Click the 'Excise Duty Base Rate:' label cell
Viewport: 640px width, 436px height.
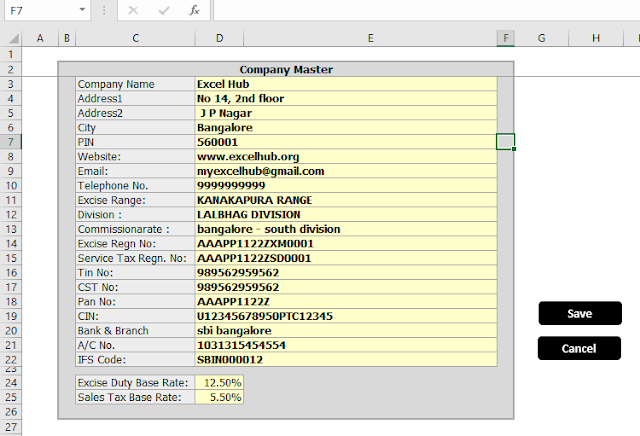pyautogui.click(x=135, y=383)
